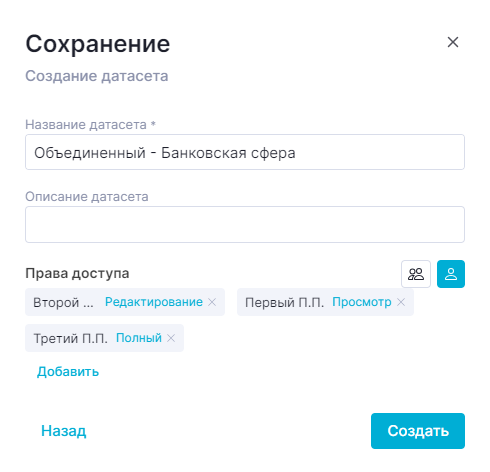The image size is (490, 472).
Task: Open Полный permission dropdown
Action: coord(139,338)
